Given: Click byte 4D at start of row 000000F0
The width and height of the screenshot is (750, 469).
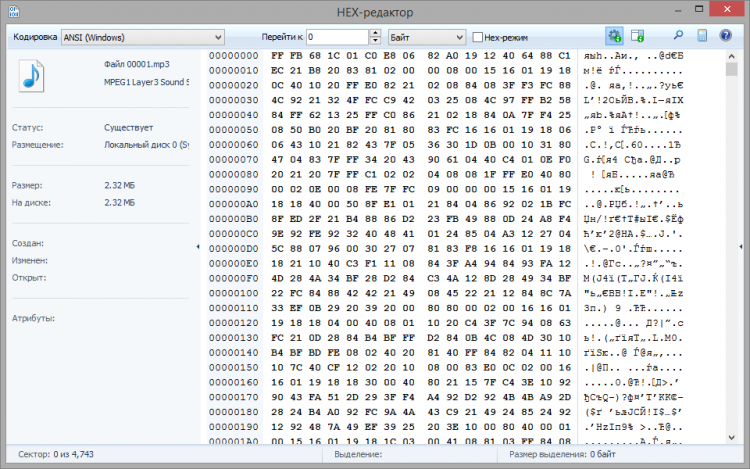Looking at the screenshot, I should 277,278.
